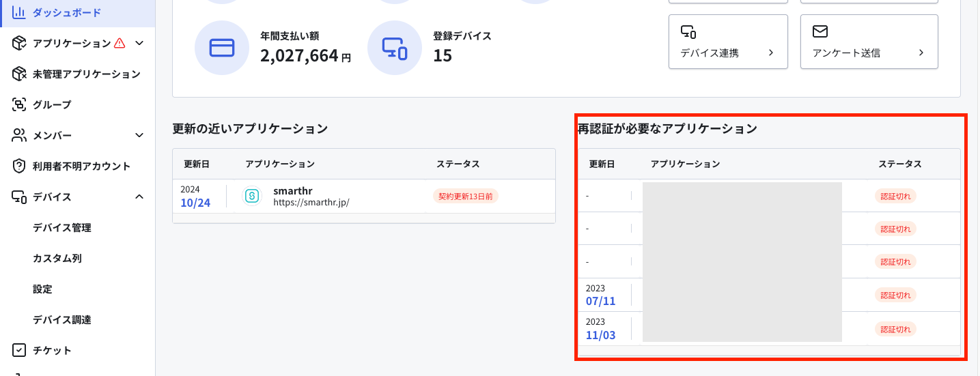Click the 11/03 renewal date
Image resolution: width=980 pixels, height=376 pixels.
pyautogui.click(x=601, y=334)
